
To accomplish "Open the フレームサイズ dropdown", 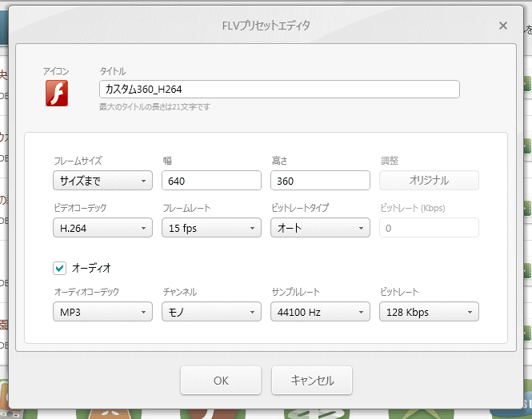I will (102, 181).
